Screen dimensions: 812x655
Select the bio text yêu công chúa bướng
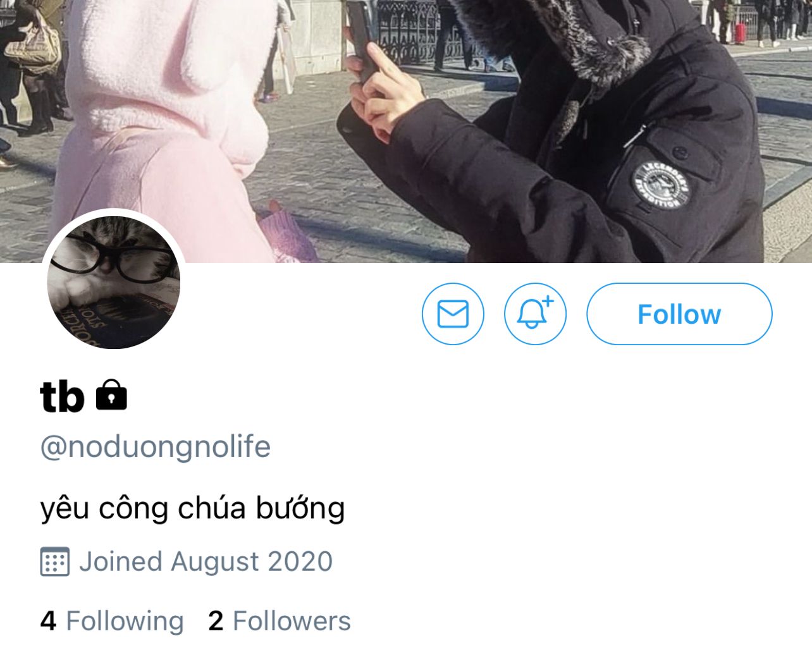(x=192, y=508)
